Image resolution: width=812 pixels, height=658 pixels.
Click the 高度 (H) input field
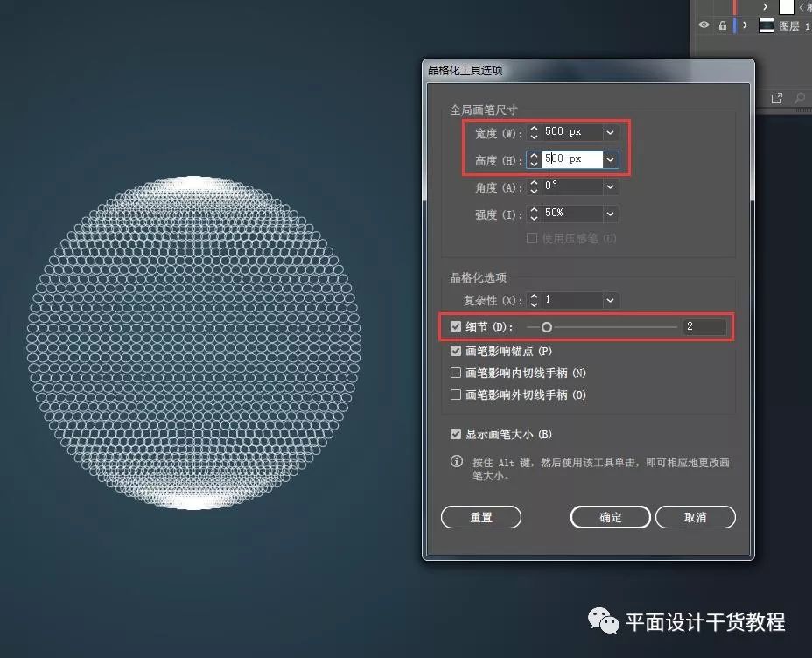tap(573, 159)
